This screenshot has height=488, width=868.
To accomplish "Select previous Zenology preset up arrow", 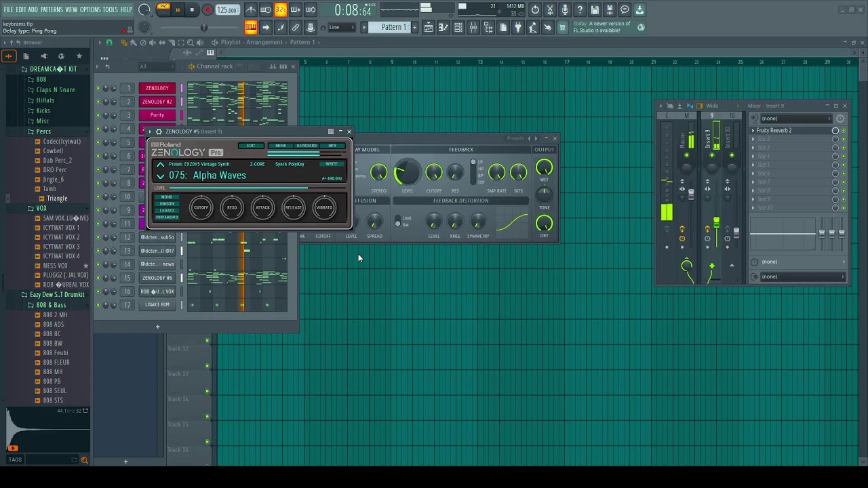I will coord(160,165).
